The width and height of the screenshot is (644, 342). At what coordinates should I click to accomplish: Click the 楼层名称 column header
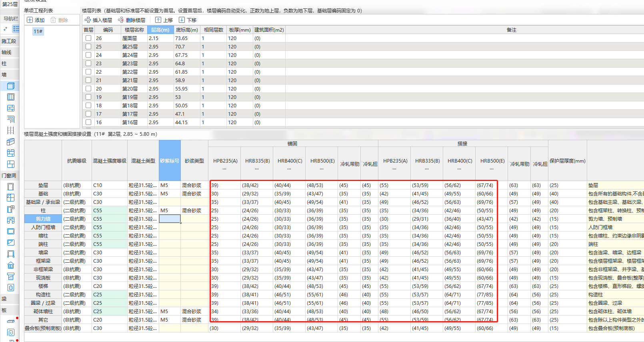pos(134,30)
